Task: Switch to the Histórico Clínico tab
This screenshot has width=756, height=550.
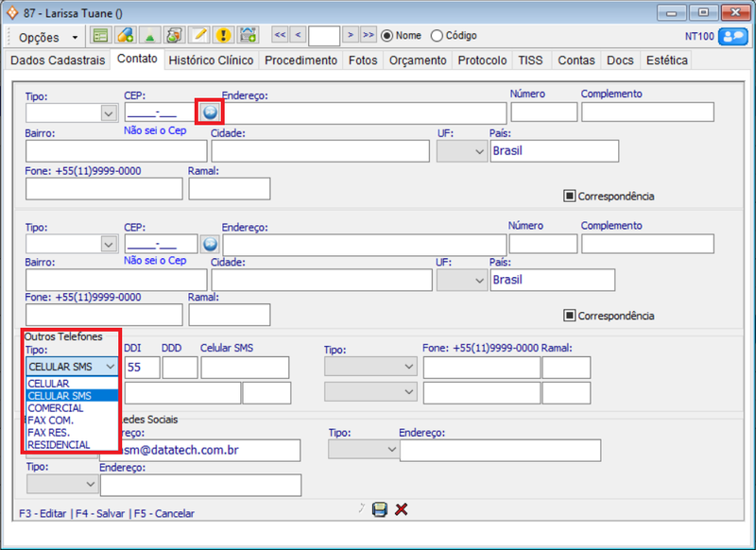Action: [211, 60]
